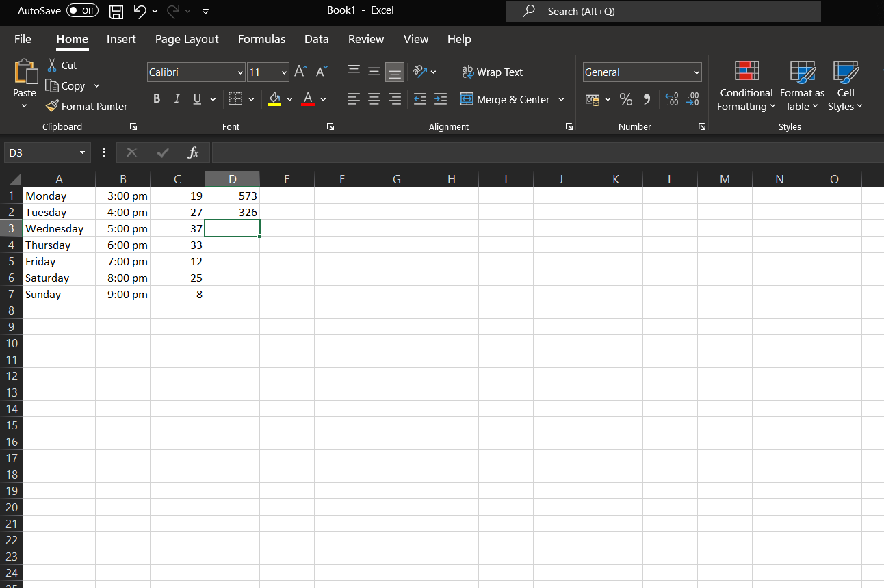
Task: Open the File tab
Action: pos(23,39)
